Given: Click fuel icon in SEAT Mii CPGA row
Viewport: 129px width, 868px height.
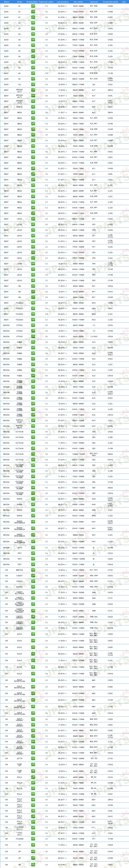Looking at the screenshot, I should tap(33, 286).
